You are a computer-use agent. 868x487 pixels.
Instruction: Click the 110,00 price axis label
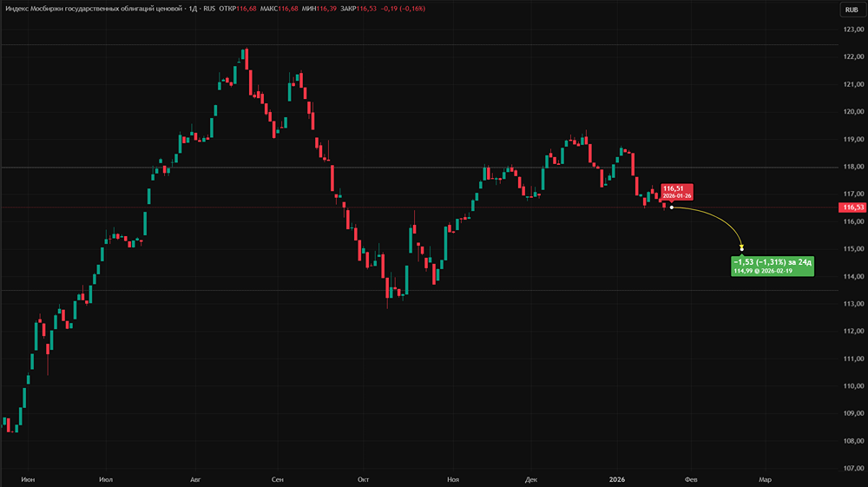853,385
